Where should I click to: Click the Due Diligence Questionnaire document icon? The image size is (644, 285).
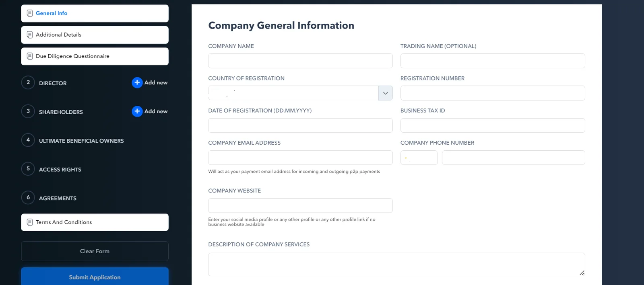[30, 56]
